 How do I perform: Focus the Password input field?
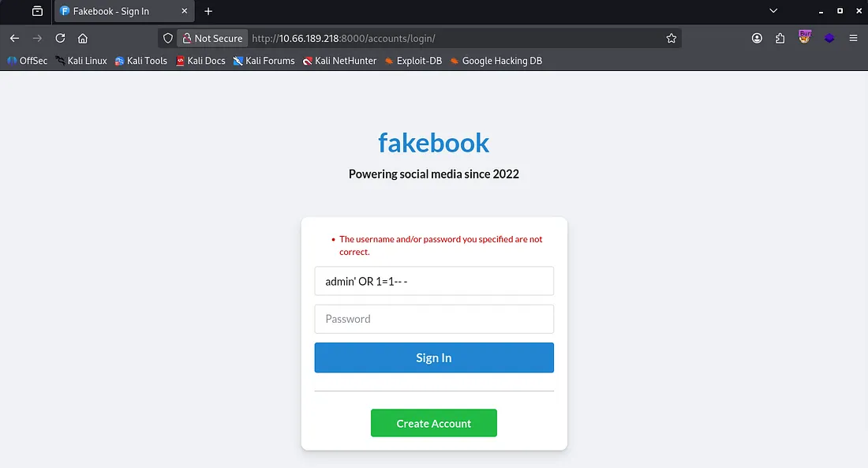[x=434, y=319]
